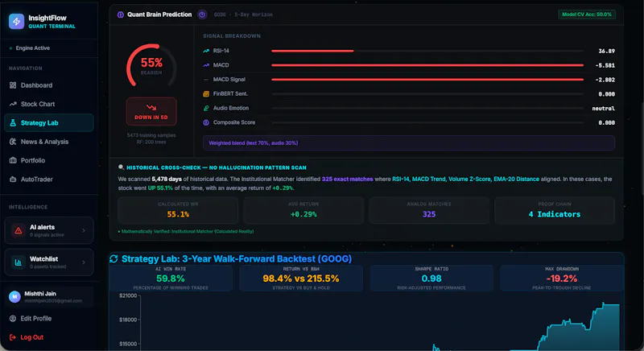Click the Watchlist bar chart icon

pyautogui.click(x=18, y=262)
